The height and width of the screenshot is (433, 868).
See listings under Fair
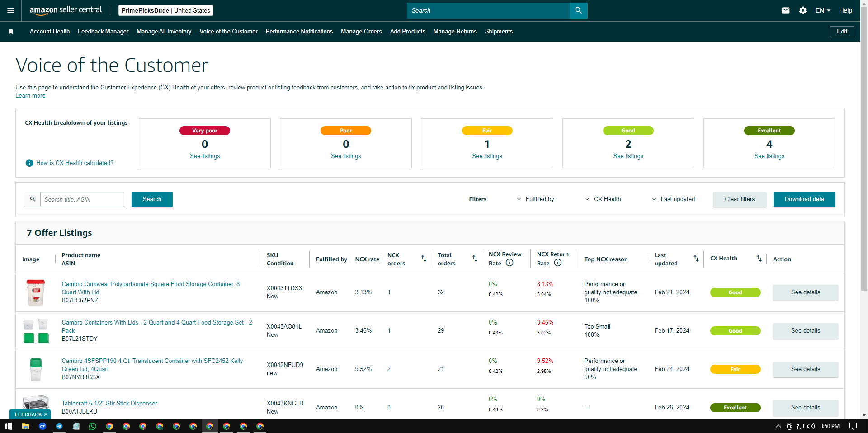tap(487, 156)
